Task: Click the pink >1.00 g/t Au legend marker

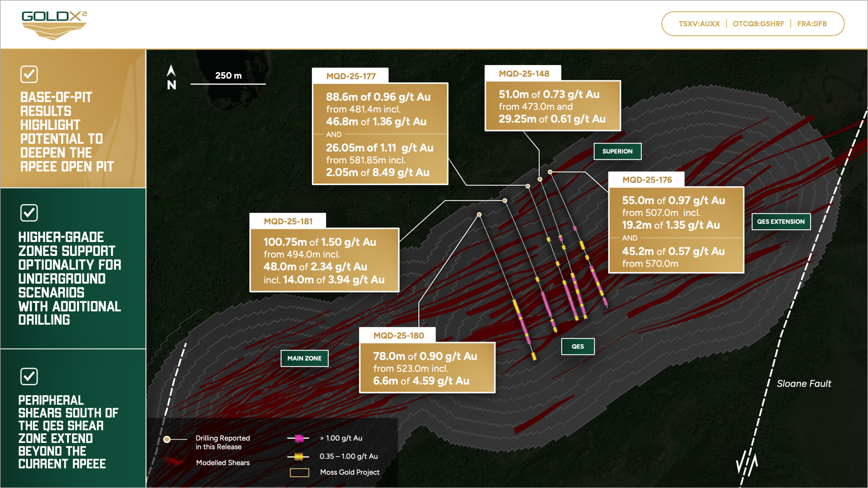Action: (299, 439)
